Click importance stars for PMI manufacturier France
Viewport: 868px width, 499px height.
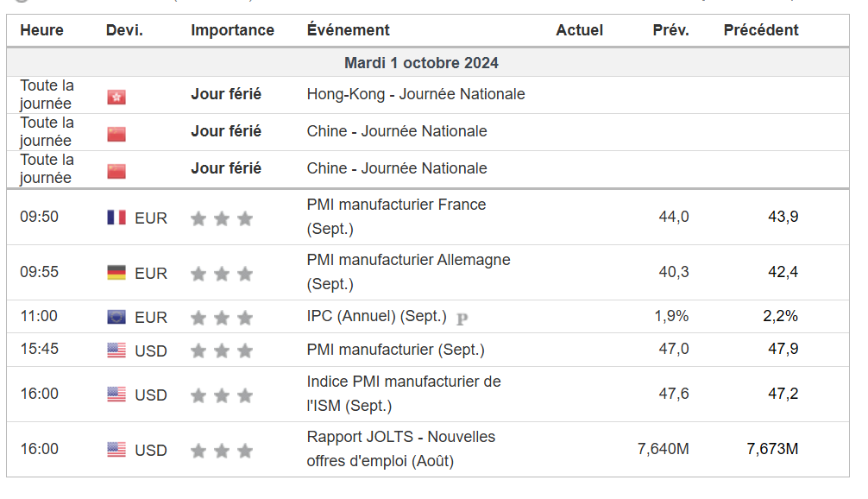pos(222,218)
